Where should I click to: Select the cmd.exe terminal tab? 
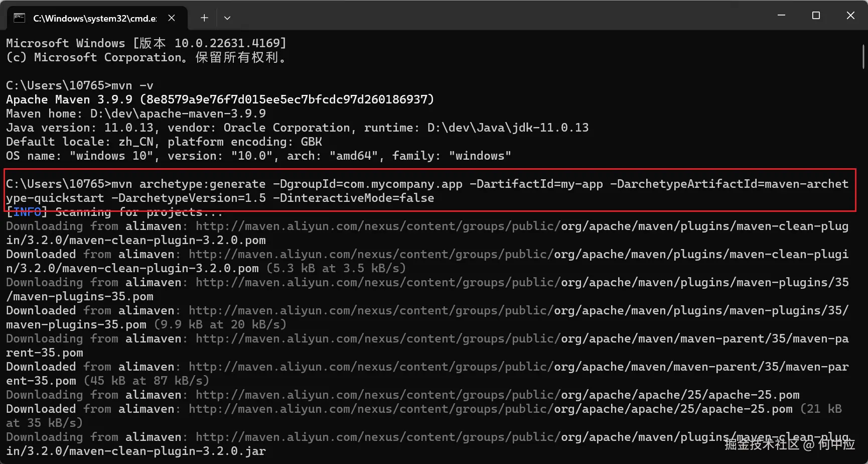point(97,18)
